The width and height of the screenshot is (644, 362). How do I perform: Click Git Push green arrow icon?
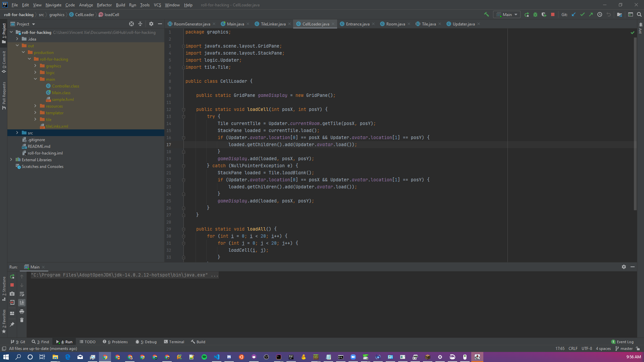click(x=591, y=14)
